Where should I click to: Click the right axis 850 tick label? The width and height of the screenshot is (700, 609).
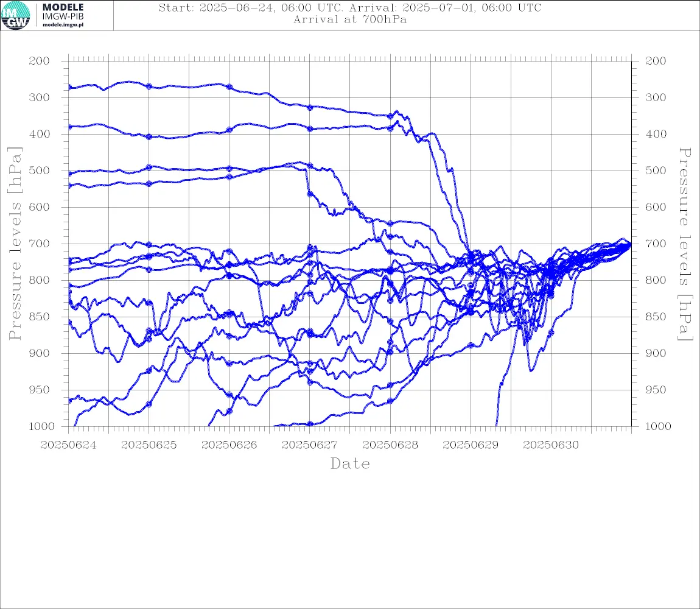[656, 317]
